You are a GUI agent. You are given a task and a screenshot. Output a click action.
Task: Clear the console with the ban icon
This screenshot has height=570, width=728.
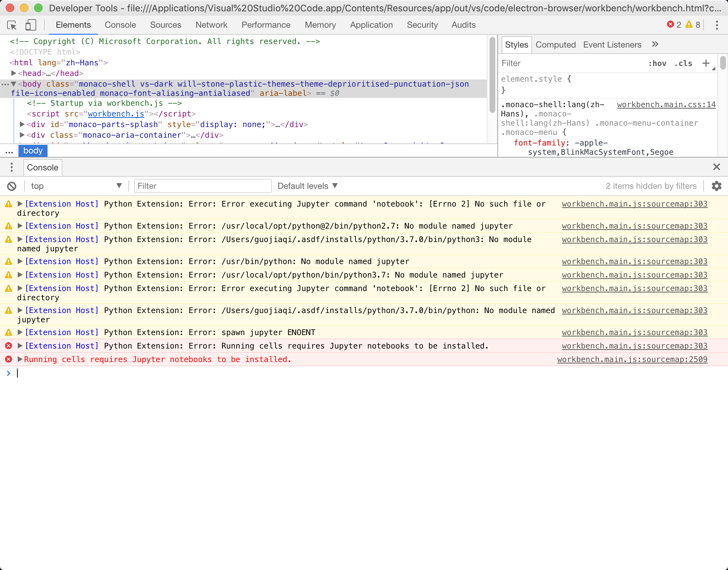tap(12, 186)
